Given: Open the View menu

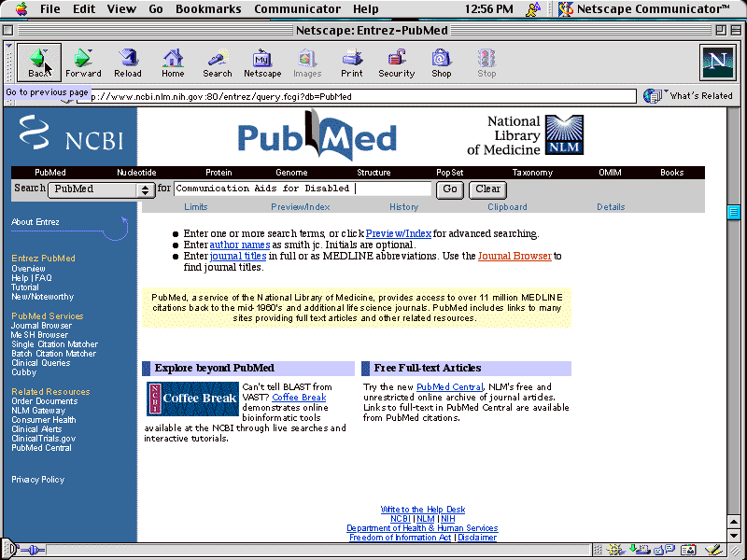Looking at the screenshot, I should point(121,8).
